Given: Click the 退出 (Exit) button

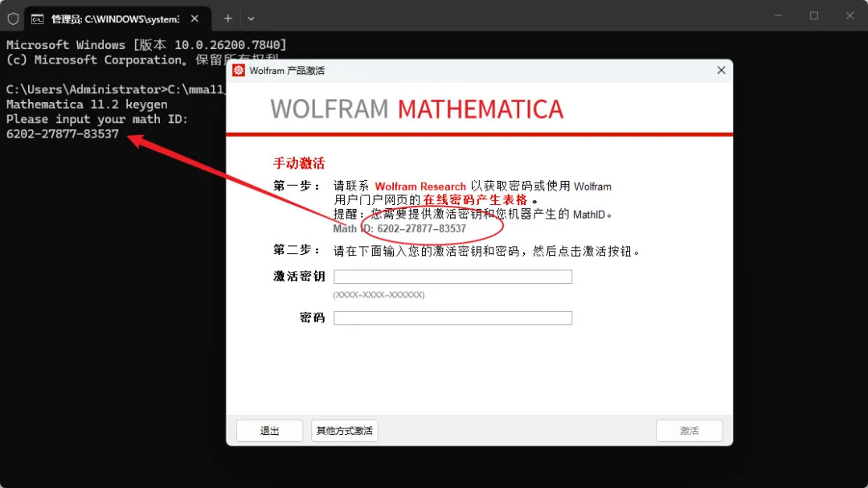Looking at the screenshot, I should tap(269, 431).
